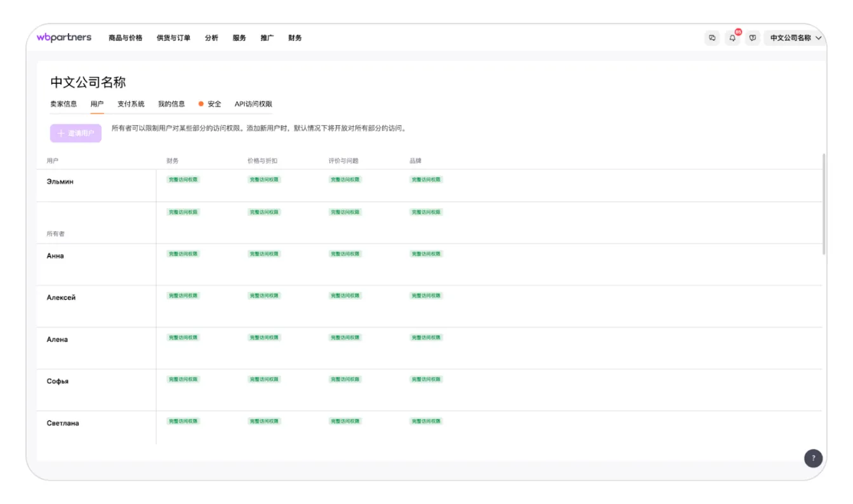Open the 商品与价格 menu
853x504 pixels.
(125, 38)
